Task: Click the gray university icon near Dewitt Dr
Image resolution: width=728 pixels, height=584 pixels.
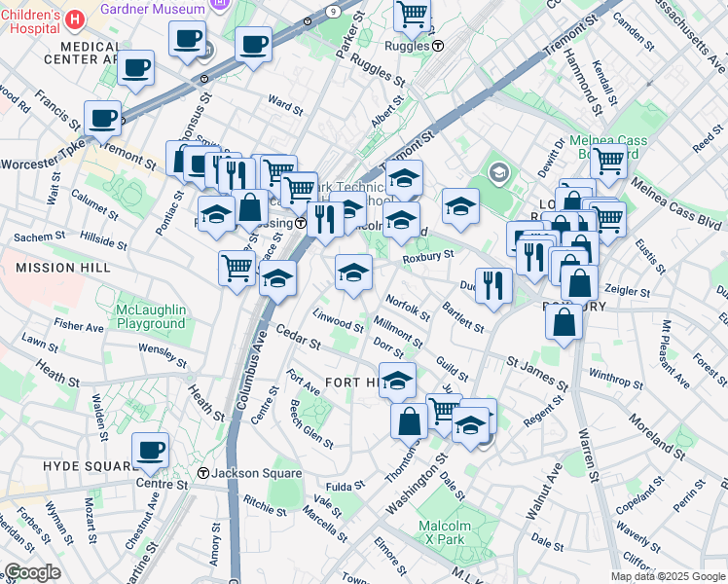Action: click(x=498, y=174)
